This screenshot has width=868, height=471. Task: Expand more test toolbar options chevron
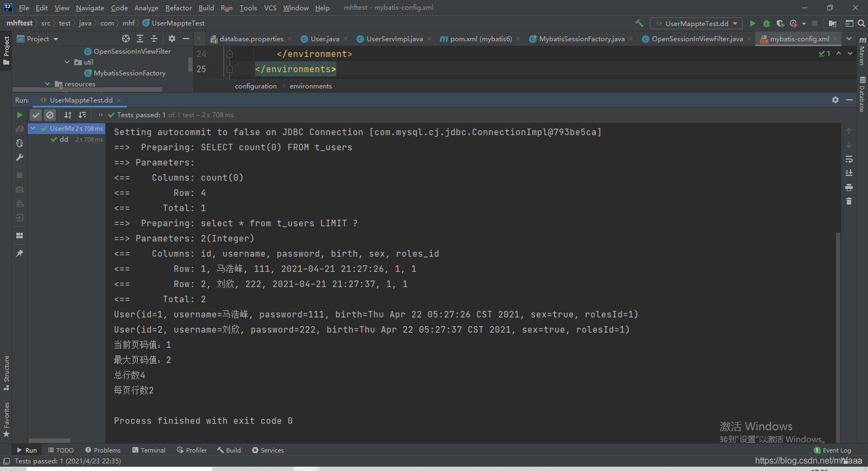[100, 115]
